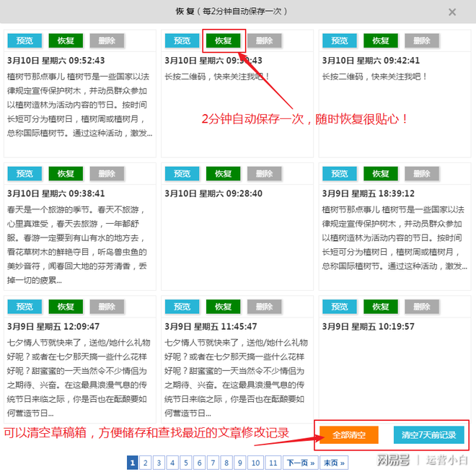
Task: Go to page 4
Action: click(172, 463)
